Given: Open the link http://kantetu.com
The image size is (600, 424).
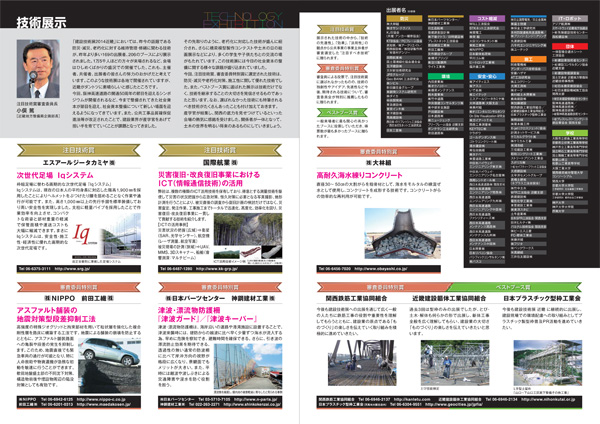Looking at the screenshot, I should click(412, 399).
